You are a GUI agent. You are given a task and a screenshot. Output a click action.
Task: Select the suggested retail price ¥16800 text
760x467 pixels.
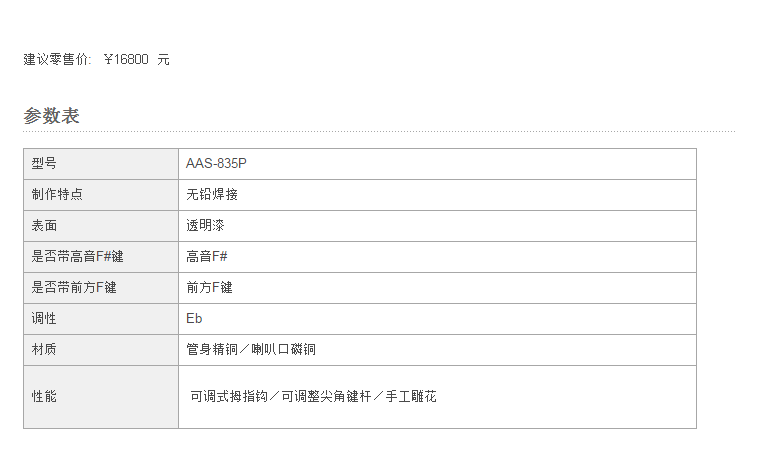click(x=126, y=60)
